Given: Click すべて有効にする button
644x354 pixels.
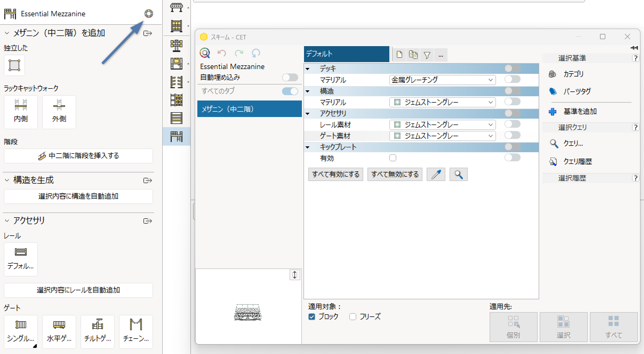Looking at the screenshot, I should 336,175.
